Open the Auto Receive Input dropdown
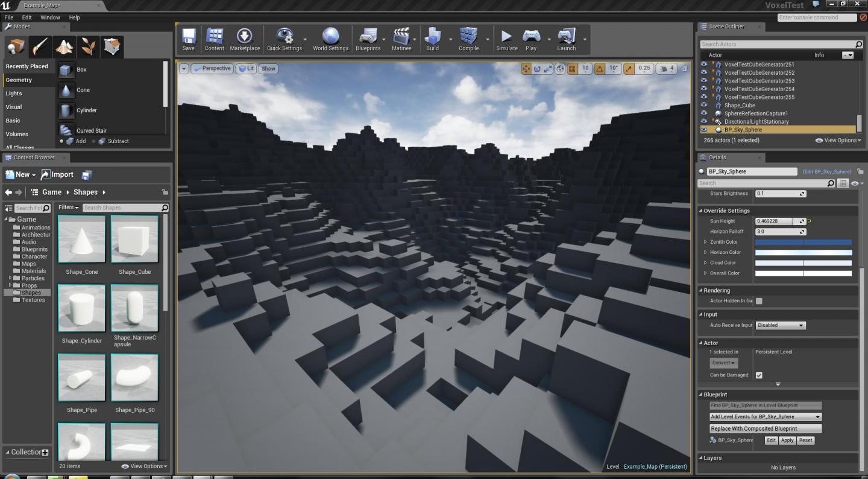The width and height of the screenshot is (868, 479). click(780, 325)
